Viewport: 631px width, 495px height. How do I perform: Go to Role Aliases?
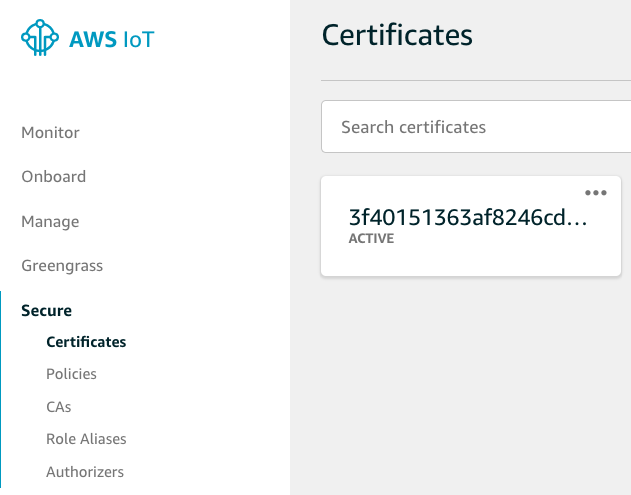[86, 439]
